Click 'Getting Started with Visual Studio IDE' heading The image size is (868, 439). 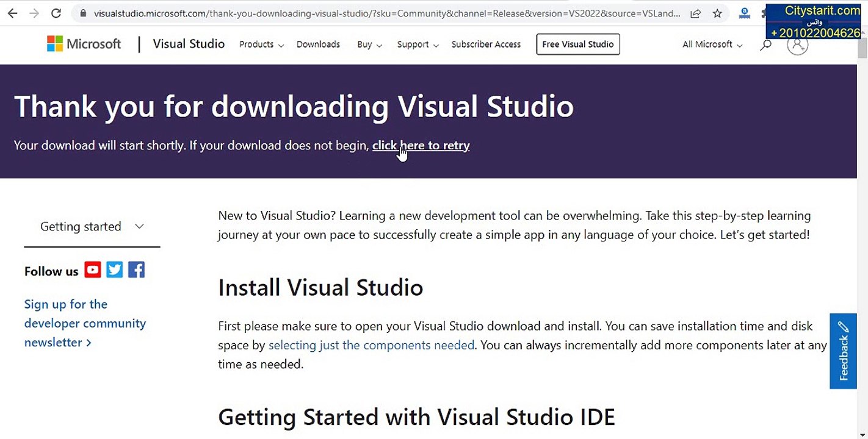tap(416, 418)
